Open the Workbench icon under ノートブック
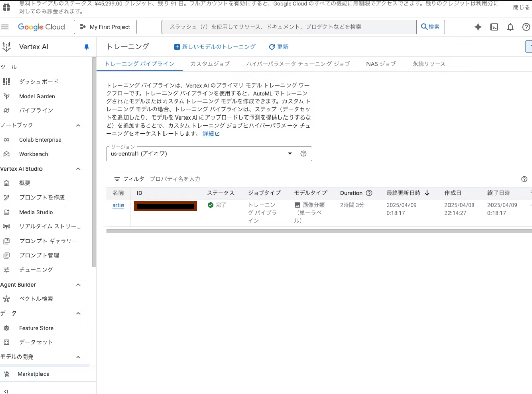The width and height of the screenshot is (532, 394). pyautogui.click(x=7, y=154)
